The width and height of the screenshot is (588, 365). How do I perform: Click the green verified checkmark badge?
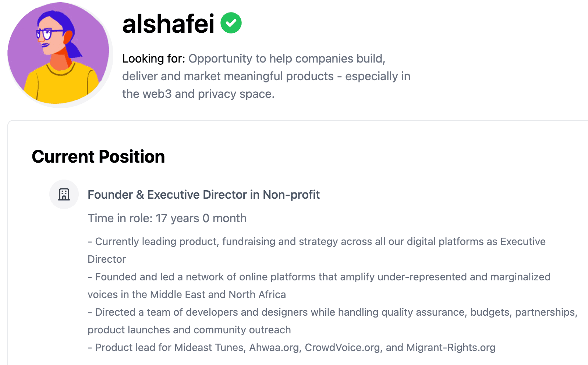[231, 23]
